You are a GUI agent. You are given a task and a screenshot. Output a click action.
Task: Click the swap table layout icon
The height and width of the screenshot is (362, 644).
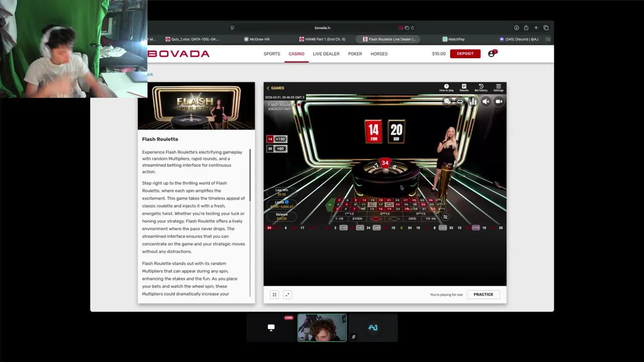(x=446, y=217)
